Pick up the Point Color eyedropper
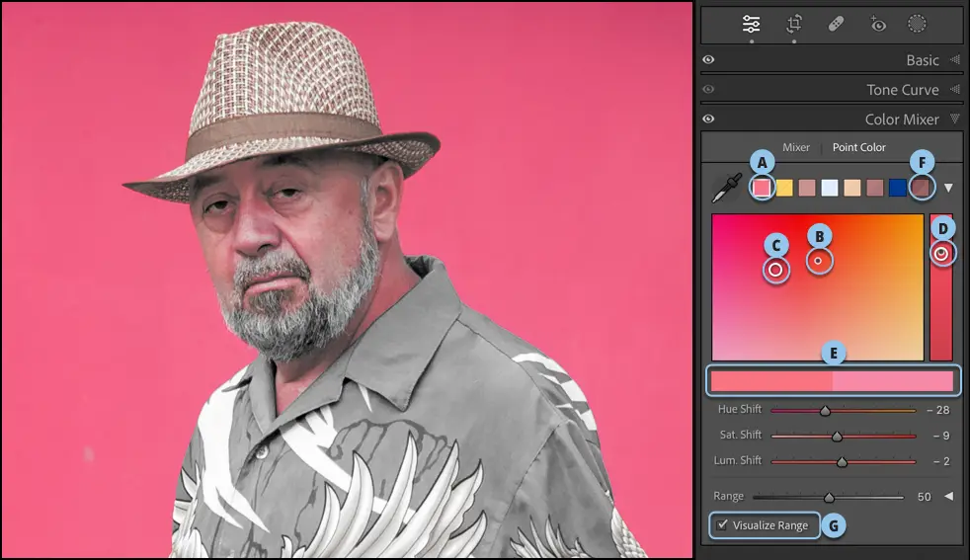970x560 pixels. tap(727, 188)
